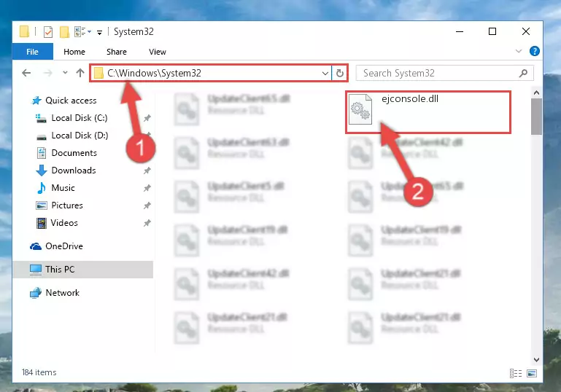This screenshot has height=392, width=561.
Task: Click the Properties checkmark icon in title bar
Action: pyautogui.click(x=48, y=32)
